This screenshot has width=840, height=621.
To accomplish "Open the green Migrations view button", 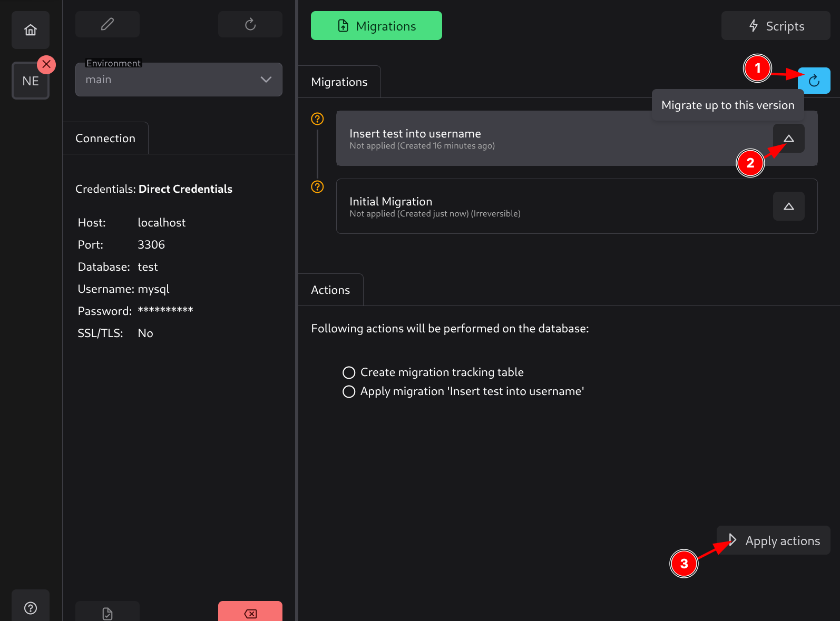I will pyautogui.click(x=376, y=26).
